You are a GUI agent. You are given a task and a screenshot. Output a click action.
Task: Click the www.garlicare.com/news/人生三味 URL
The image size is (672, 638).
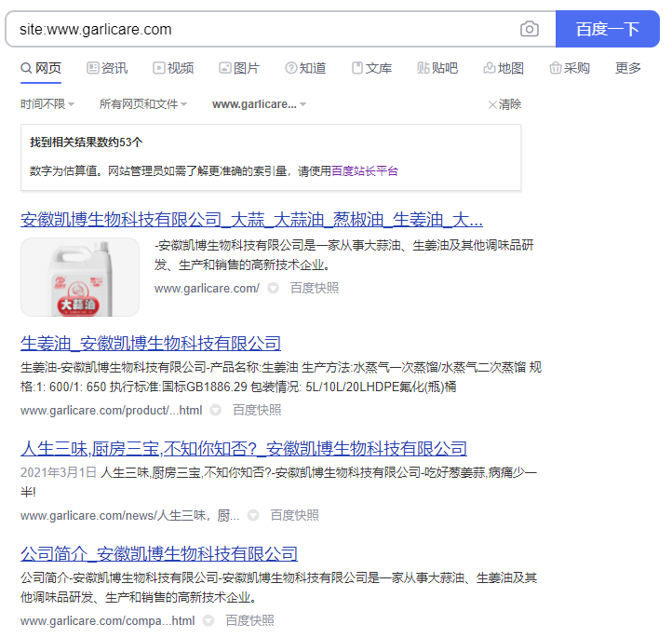tap(130, 515)
